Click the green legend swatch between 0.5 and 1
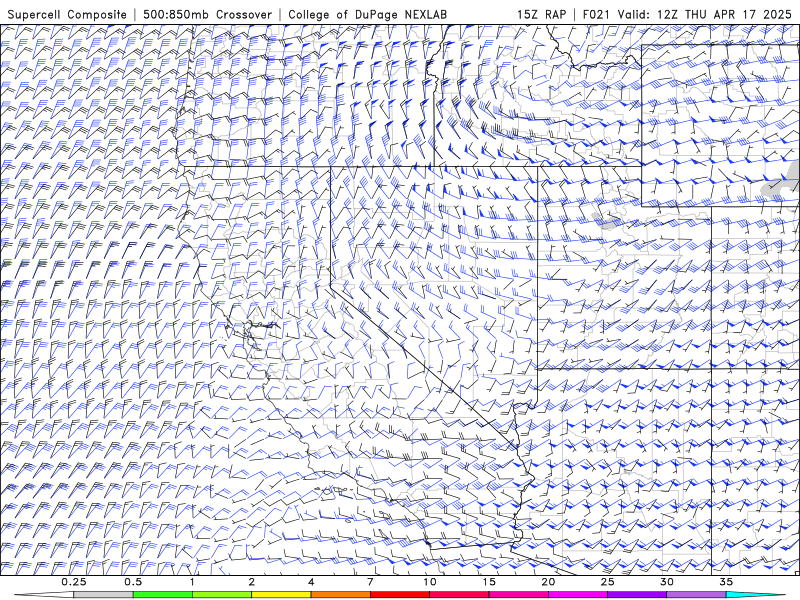The width and height of the screenshot is (800, 600). pos(163,595)
